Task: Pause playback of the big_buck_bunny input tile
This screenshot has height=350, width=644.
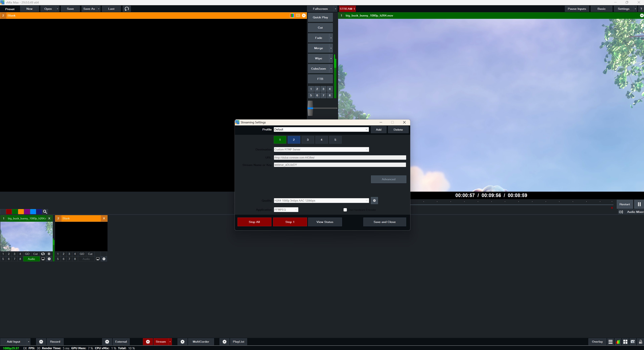Action: point(49,254)
